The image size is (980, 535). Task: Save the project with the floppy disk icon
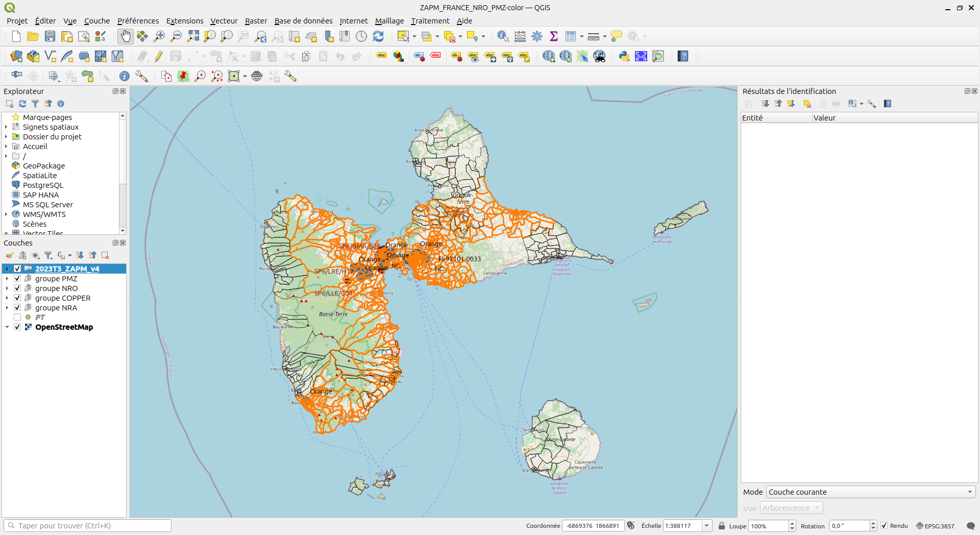[x=50, y=36]
